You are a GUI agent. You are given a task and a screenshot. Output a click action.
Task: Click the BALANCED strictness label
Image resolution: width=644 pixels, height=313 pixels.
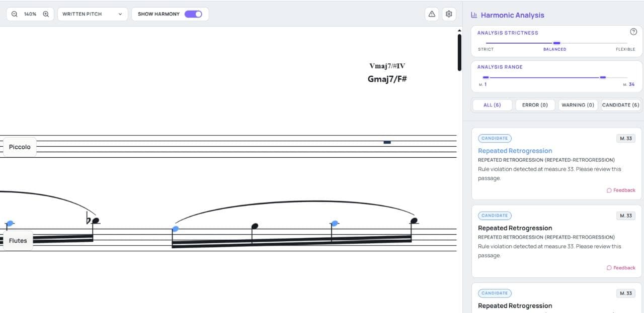(x=554, y=49)
